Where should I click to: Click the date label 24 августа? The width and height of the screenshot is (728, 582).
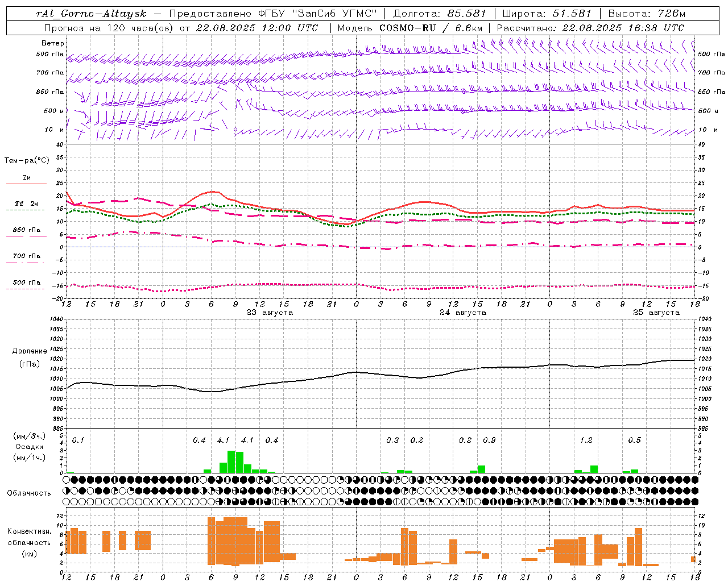coord(463,313)
